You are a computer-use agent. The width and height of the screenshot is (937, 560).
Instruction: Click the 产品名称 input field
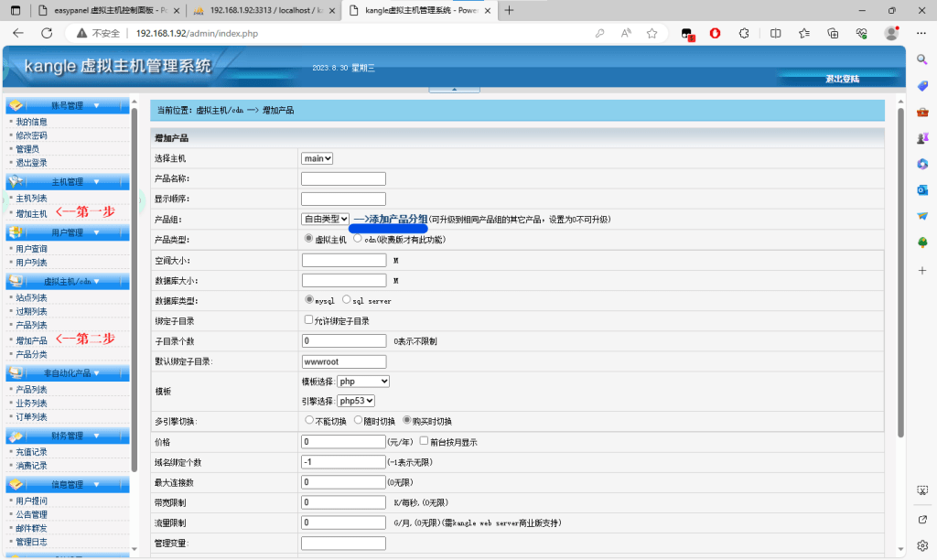coord(343,178)
